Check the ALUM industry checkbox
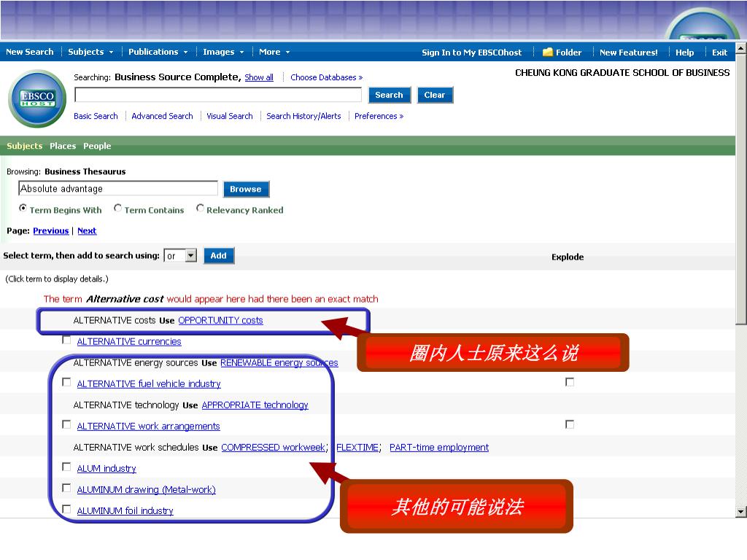Image resolution: width=747 pixels, height=560 pixels. pyautogui.click(x=66, y=467)
